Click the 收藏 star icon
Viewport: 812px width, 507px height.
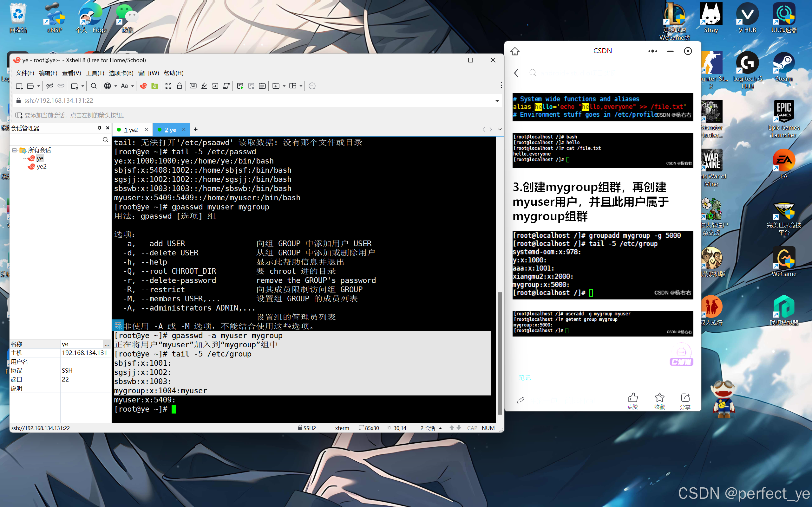tap(659, 398)
